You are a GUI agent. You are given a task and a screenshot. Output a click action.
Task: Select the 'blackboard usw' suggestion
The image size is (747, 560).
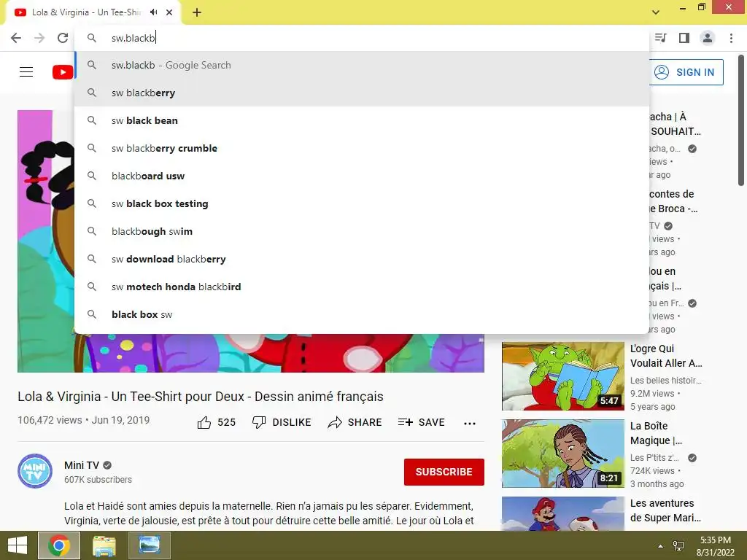362,176
